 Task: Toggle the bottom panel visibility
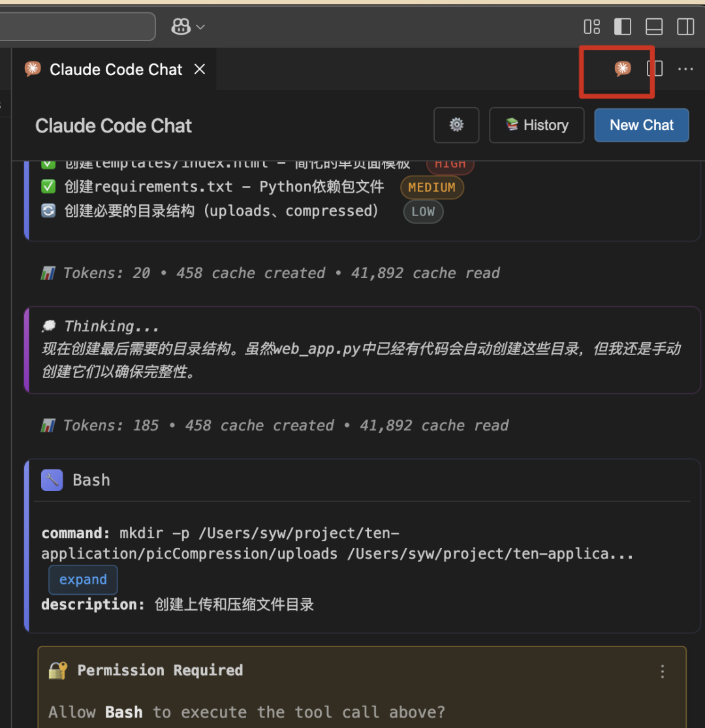[654, 27]
